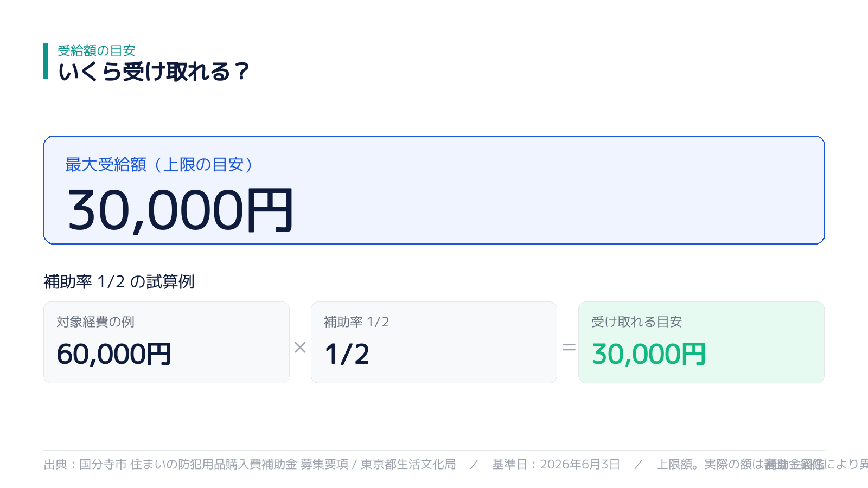Select the 対象経費の例 card label
The image size is (868, 488).
pos(95,322)
